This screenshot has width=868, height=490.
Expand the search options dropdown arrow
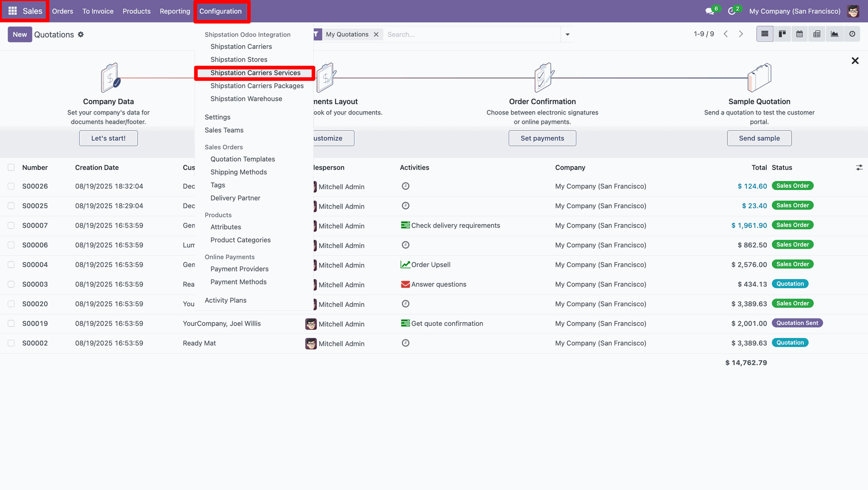(567, 34)
